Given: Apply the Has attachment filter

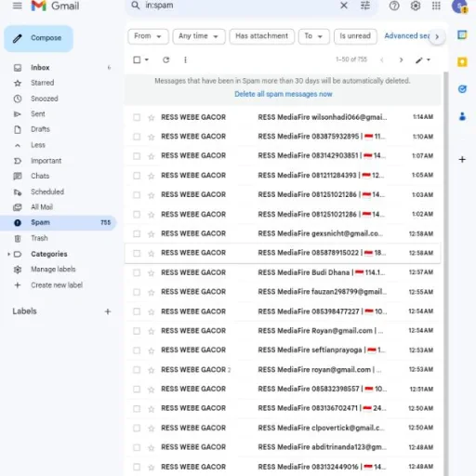Looking at the screenshot, I should (261, 36).
